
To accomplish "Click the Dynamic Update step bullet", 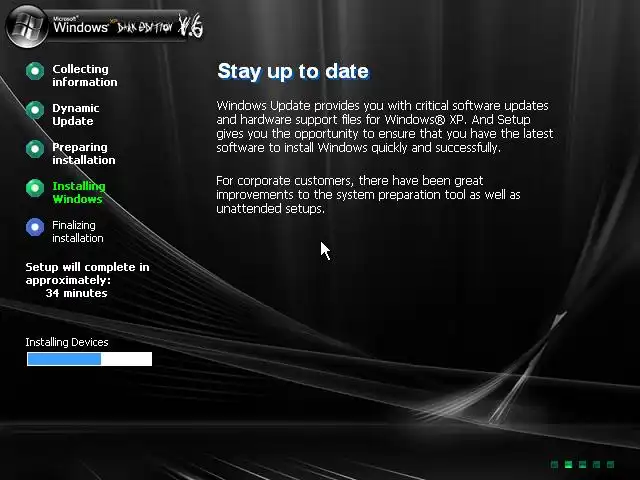I will click(x=35, y=110).
